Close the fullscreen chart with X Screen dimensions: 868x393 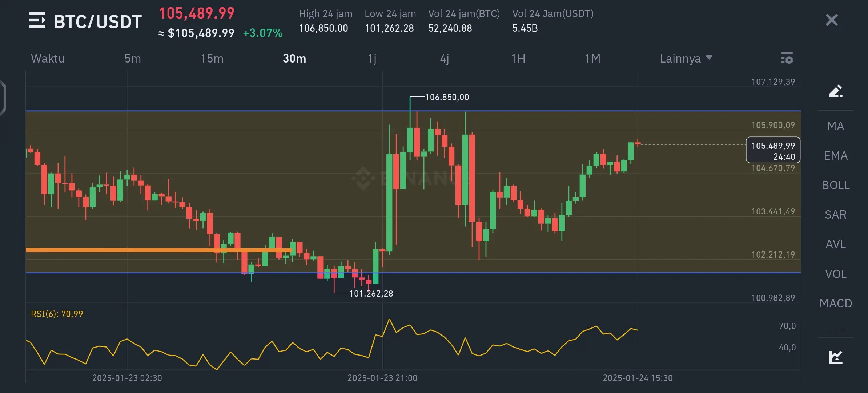[x=831, y=20]
